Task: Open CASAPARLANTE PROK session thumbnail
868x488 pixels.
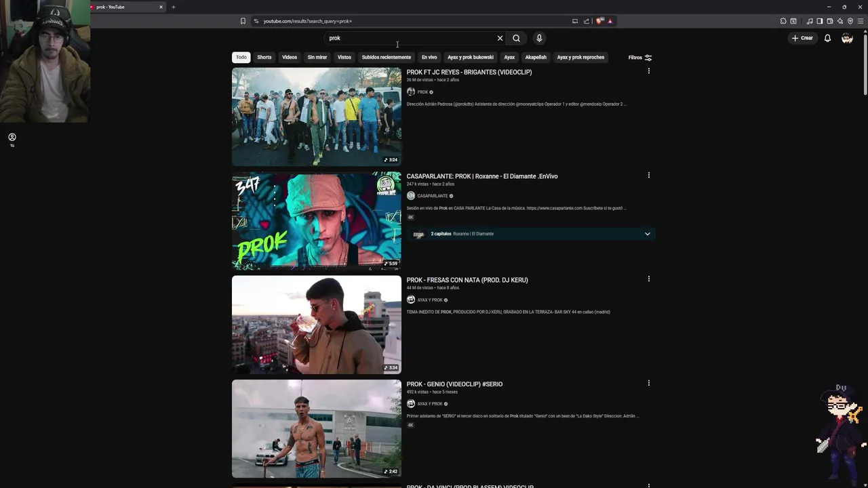Action: pos(317,221)
